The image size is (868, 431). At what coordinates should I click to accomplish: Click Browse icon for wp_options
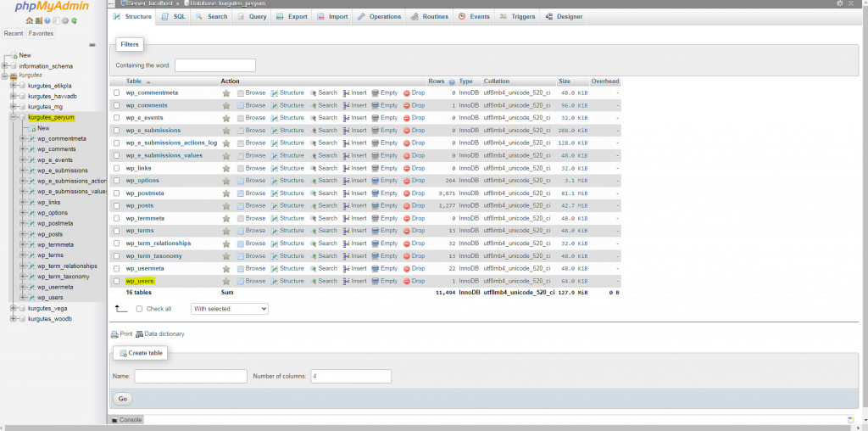240,181
